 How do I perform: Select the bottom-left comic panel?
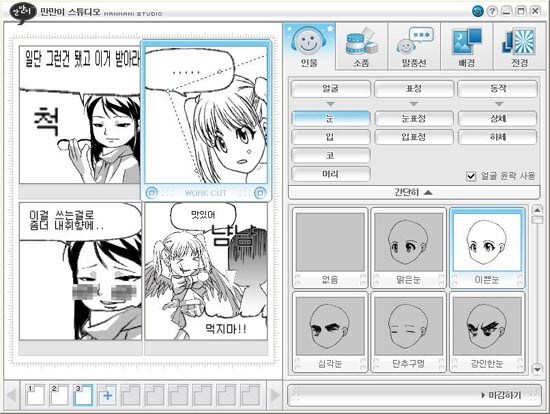pos(80,271)
